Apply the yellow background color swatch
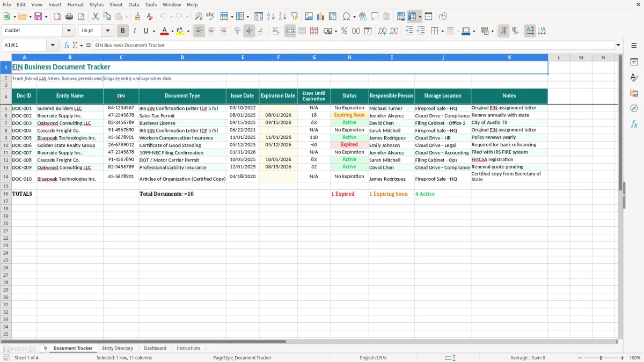The image size is (644, 362). click(x=180, y=31)
